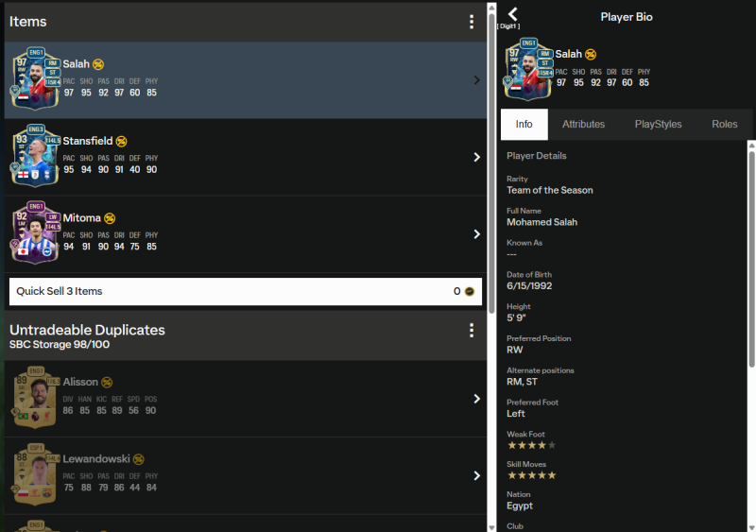This screenshot has height=532, width=756.
Task: Select Mitoma 92 card thumbnail
Action: click(35, 232)
